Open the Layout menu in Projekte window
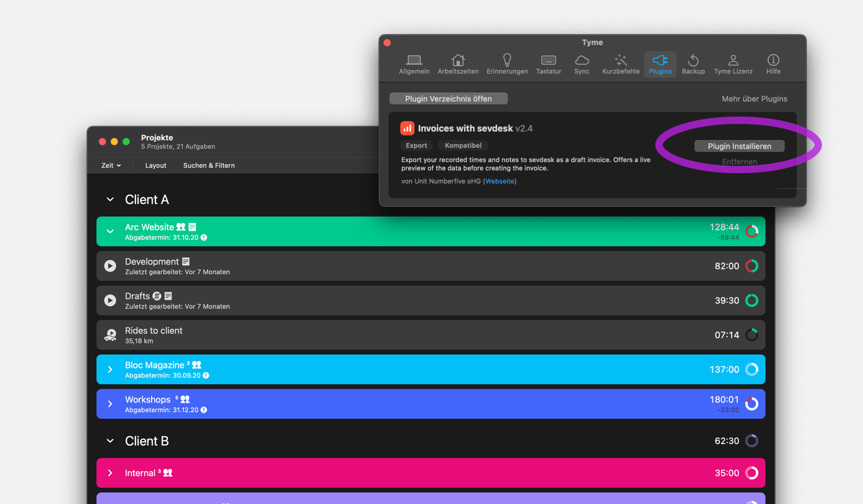The width and height of the screenshot is (863, 504). 155,165
